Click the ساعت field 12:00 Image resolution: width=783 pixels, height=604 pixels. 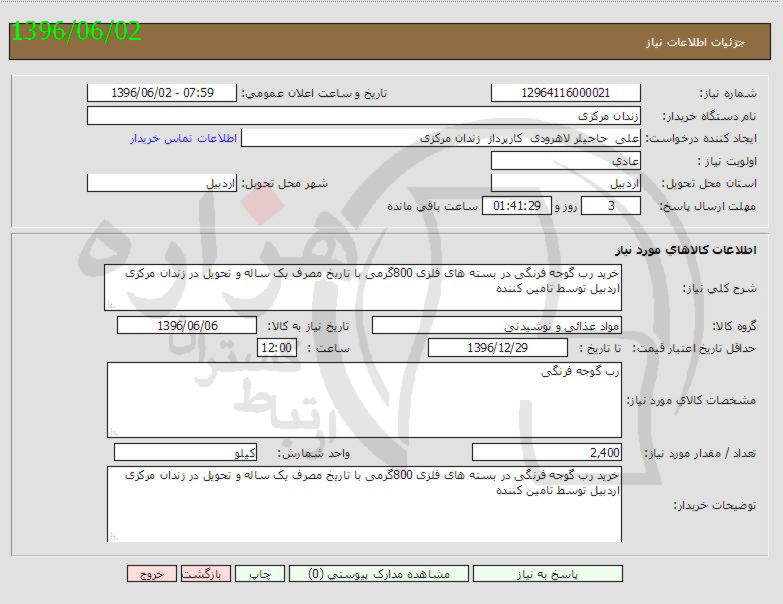tap(277, 348)
